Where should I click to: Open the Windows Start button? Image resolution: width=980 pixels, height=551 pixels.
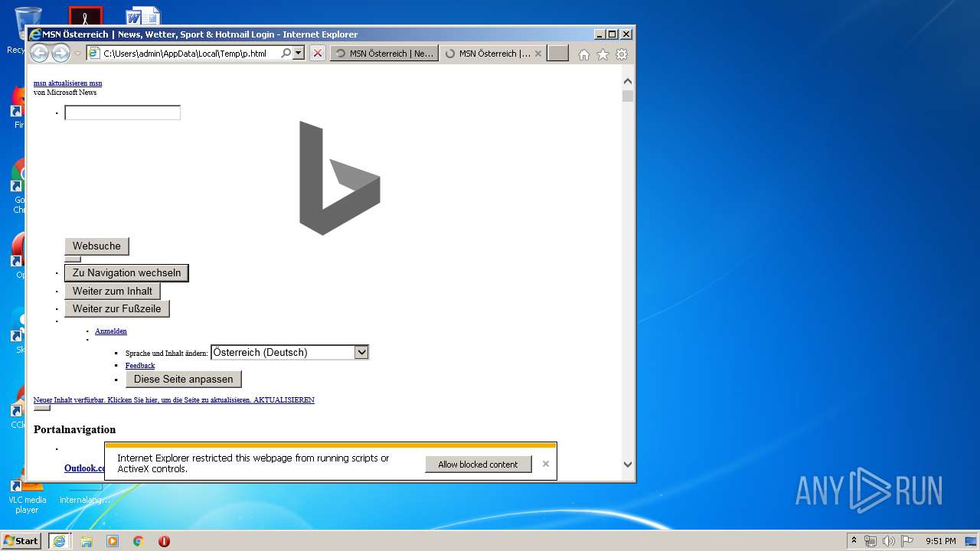pyautogui.click(x=21, y=540)
